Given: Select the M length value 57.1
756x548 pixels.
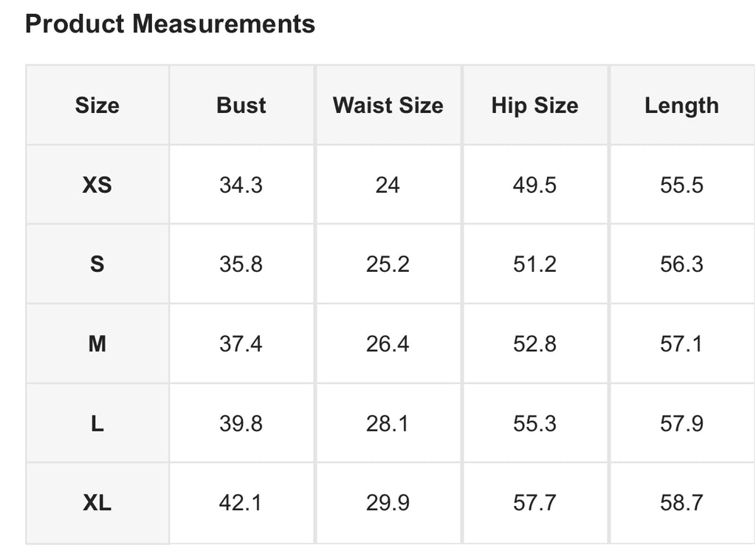Looking at the screenshot, I should tap(681, 344).
